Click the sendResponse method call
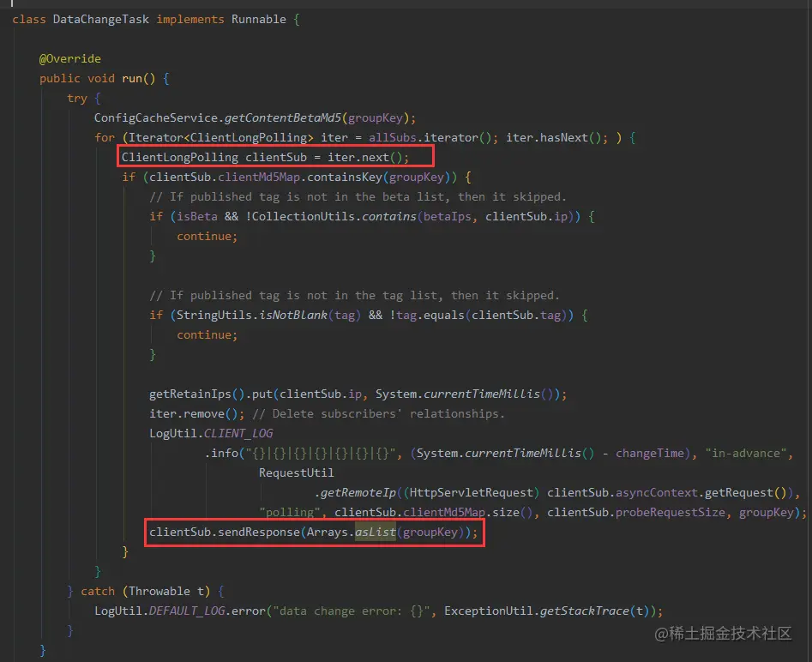812x662 pixels. click(x=258, y=532)
